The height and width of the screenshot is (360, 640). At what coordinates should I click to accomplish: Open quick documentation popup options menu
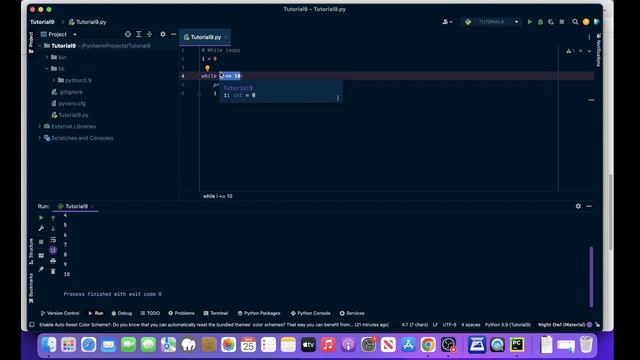click(338, 98)
